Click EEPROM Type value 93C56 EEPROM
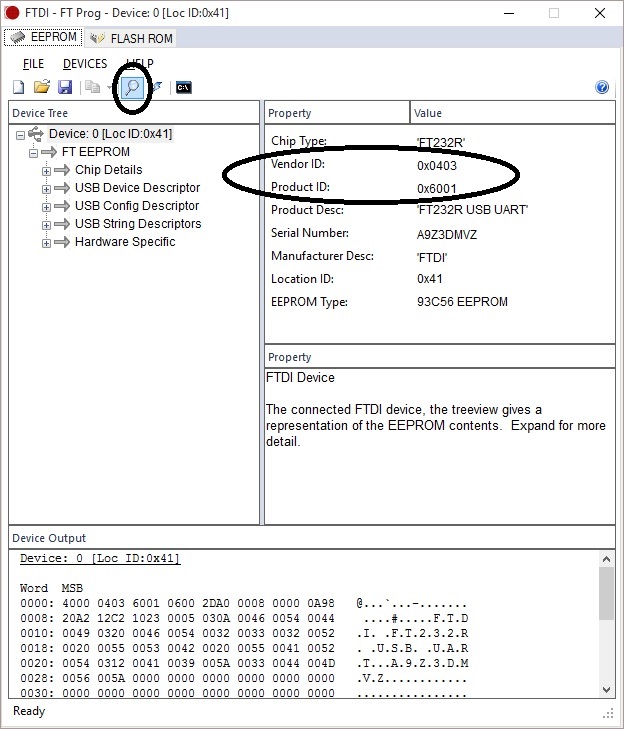Viewport: 624px width, 729px height. (462, 302)
